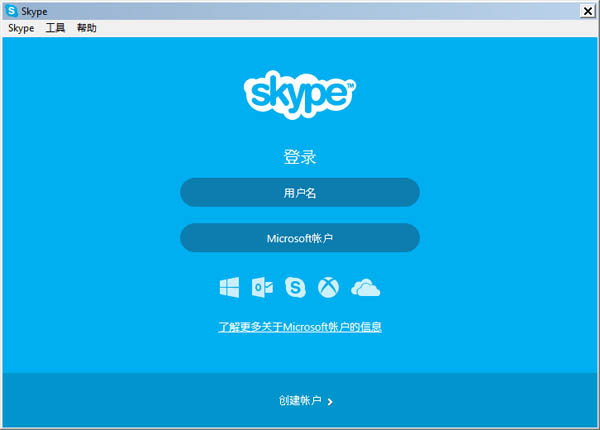Click the Skype S icon in the service row
600x430 pixels.
295,287
